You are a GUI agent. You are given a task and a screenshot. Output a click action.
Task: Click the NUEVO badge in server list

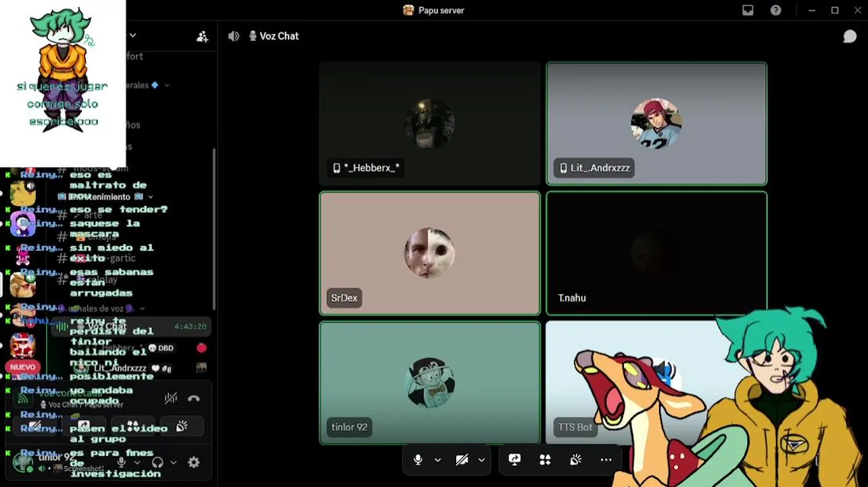coord(22,367)
